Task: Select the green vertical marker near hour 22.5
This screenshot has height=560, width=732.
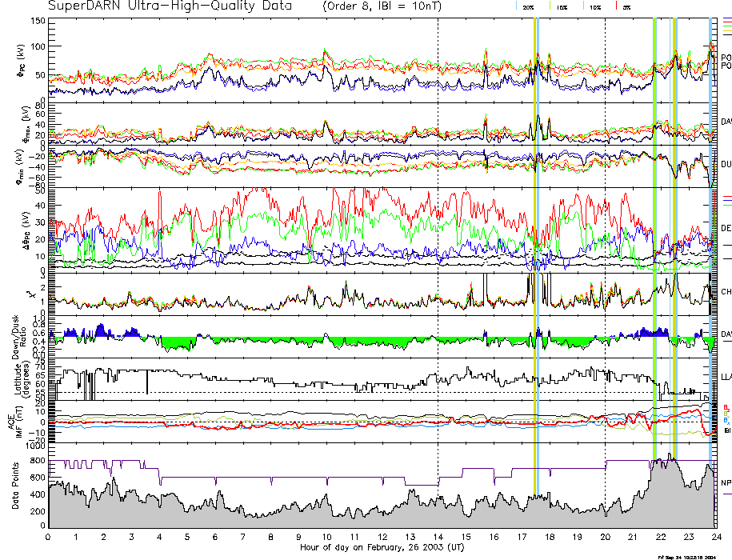Action: pos(674,240)
